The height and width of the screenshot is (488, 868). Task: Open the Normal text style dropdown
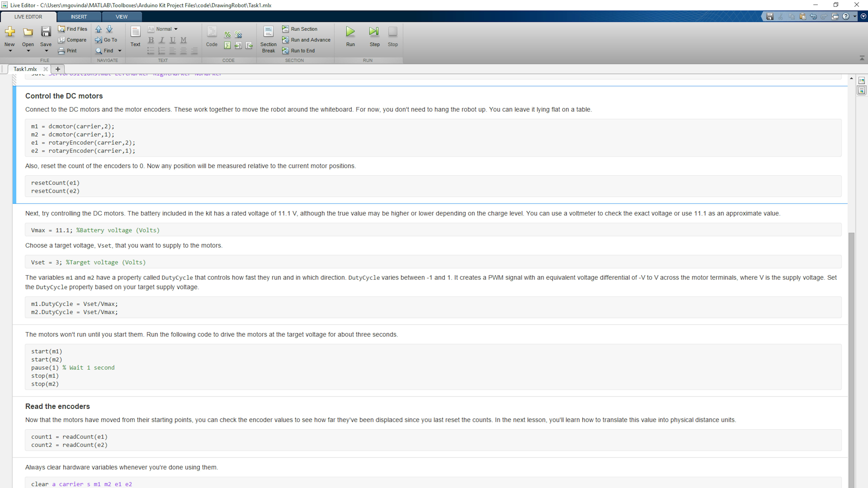coord(163,29)
